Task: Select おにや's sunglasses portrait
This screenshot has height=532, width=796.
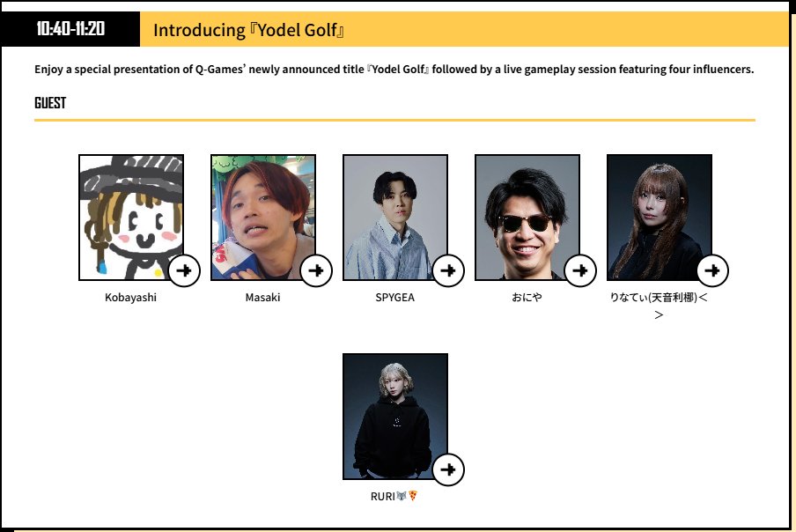Action: [x=527, y=218]
